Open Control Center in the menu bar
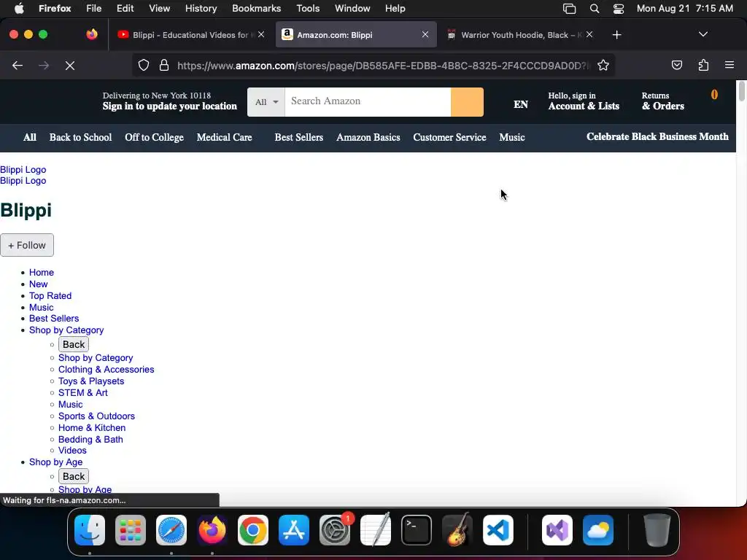Image resolution: width=747 pixels, height=560 pixels. click(x=619, y=8)
